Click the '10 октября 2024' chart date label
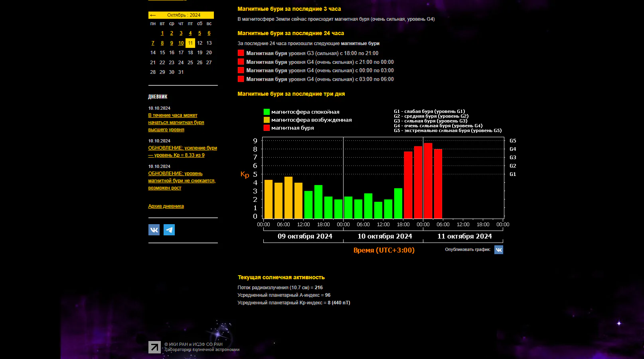 click(385, 236)
